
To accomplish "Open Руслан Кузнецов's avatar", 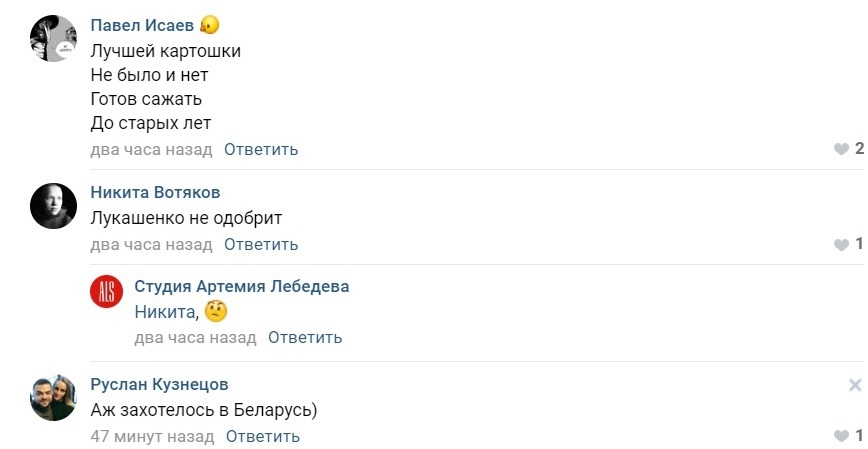I will (x=53, y=398).
